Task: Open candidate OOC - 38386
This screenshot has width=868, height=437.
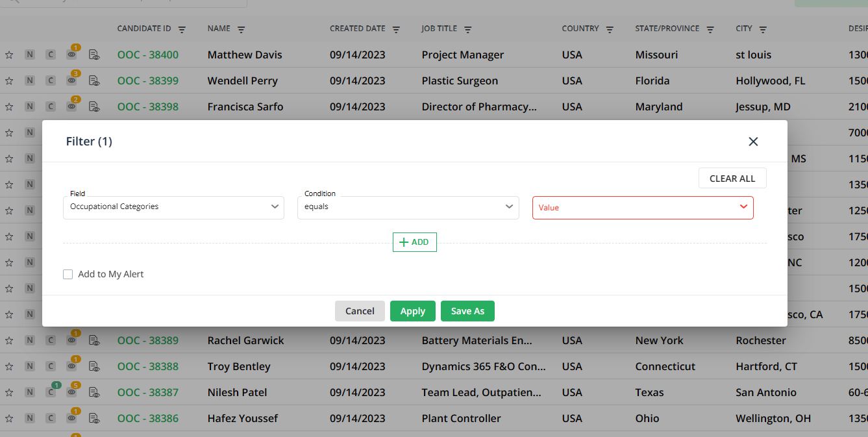Action: point(148,419)
